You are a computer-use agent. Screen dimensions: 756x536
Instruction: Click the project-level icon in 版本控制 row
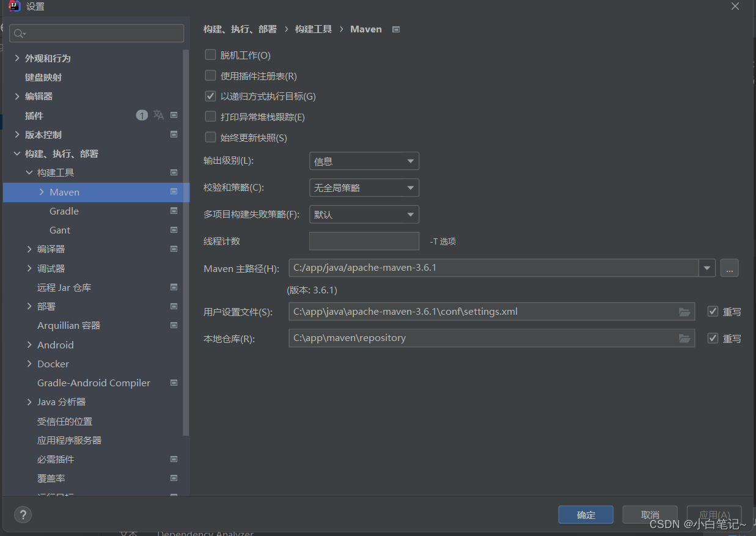tap(174, 134)
